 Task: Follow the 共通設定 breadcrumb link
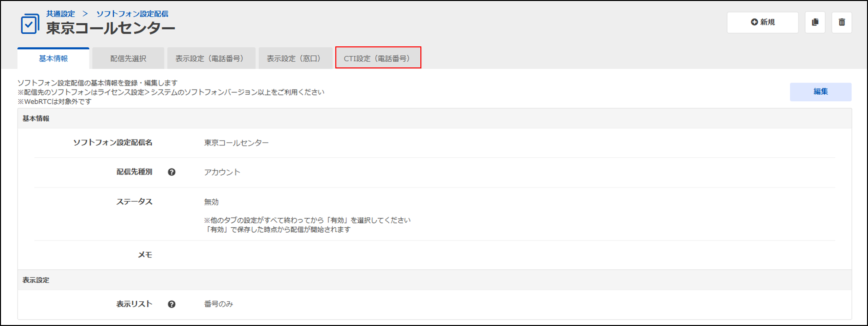tap(61, 14)
